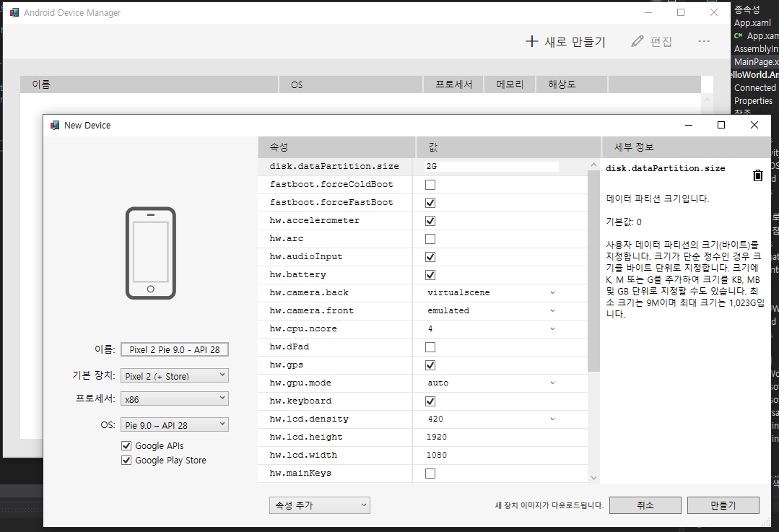Uncheck the Google APIs checkbox

[126, 445]
